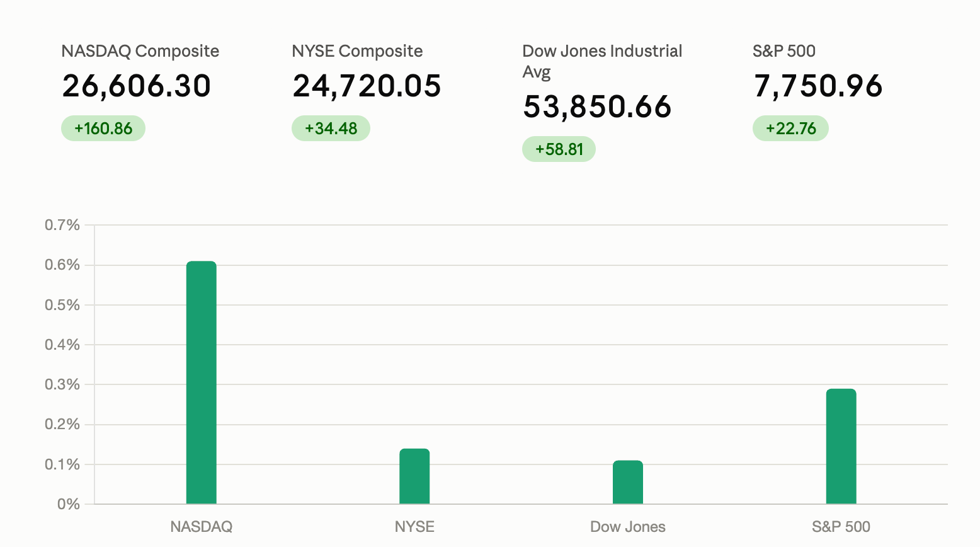Select the 26,606.30 index value
The width and height of the screenshot is (980, 547).
[x=137, y=86]
